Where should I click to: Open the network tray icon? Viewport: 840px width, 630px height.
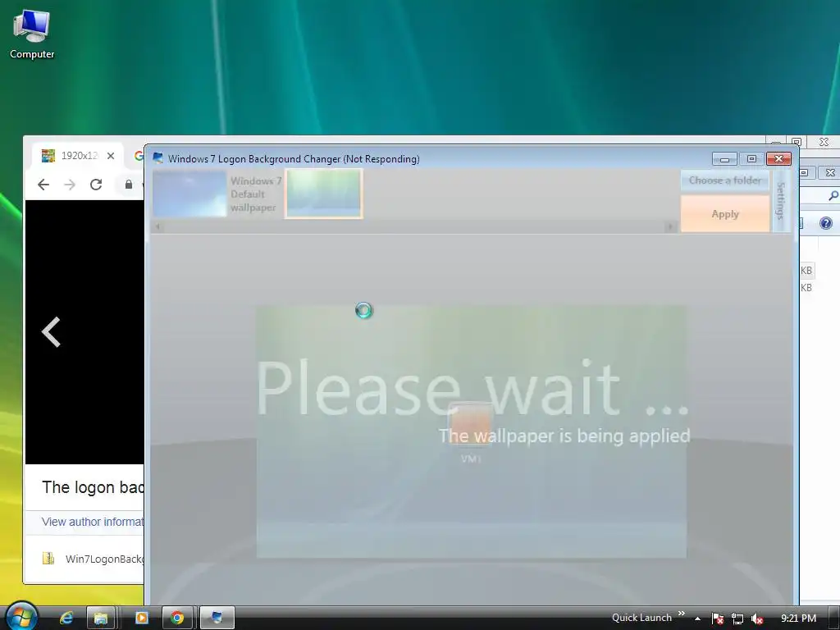[x=737, y=619]
